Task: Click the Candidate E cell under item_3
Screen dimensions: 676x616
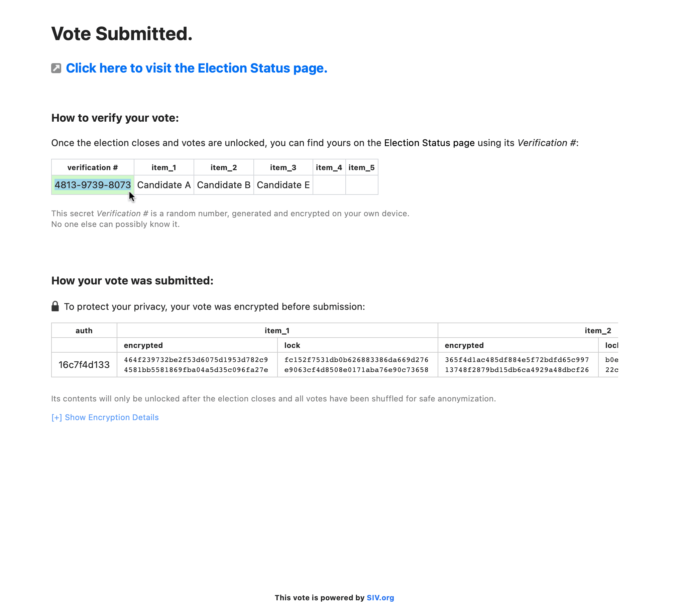Action: click(283, 184)
